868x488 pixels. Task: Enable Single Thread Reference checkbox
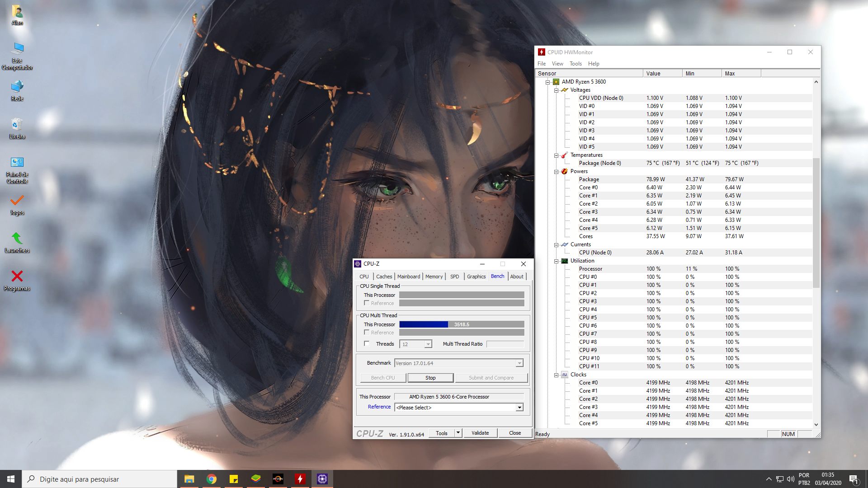tap(367, 303)
